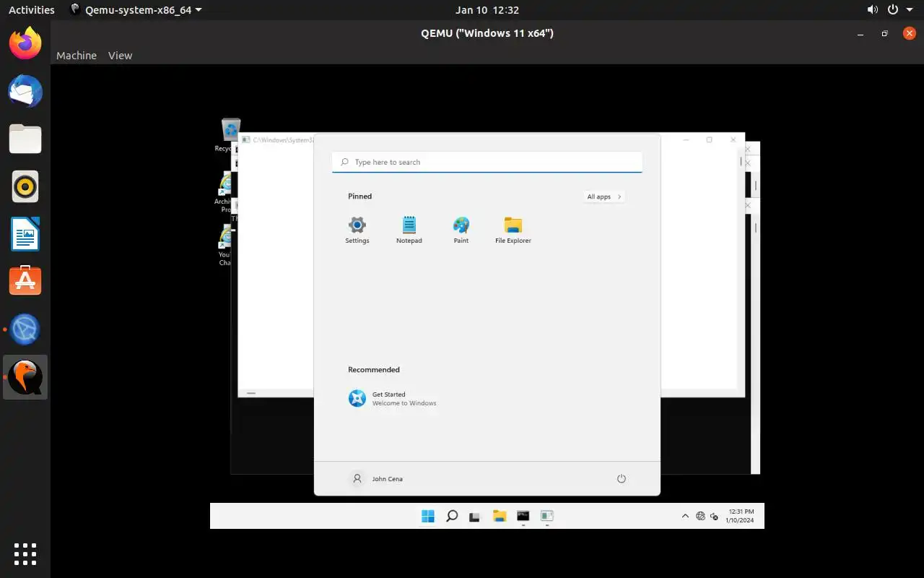Open Rhythmbox in the Ubuntu dock
This screenshot has width=924, height=578.
coord(25,186)
